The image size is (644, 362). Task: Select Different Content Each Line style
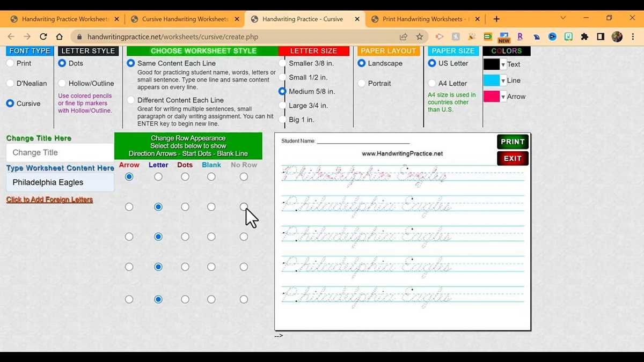131,100
